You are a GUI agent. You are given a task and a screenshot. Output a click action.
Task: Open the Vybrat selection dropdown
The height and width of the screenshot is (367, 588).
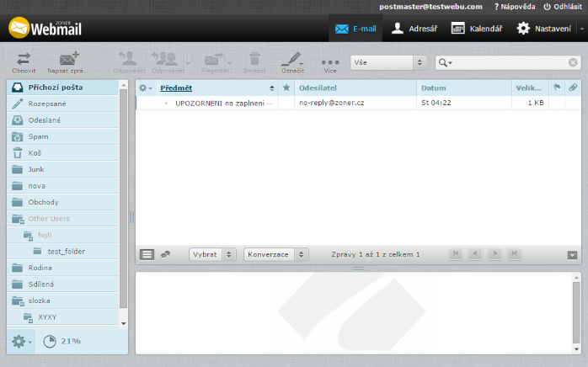(212, 254)
